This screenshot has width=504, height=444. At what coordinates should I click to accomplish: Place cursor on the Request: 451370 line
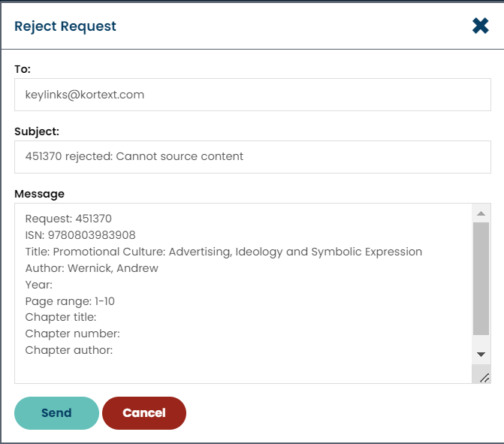point(68,219)
